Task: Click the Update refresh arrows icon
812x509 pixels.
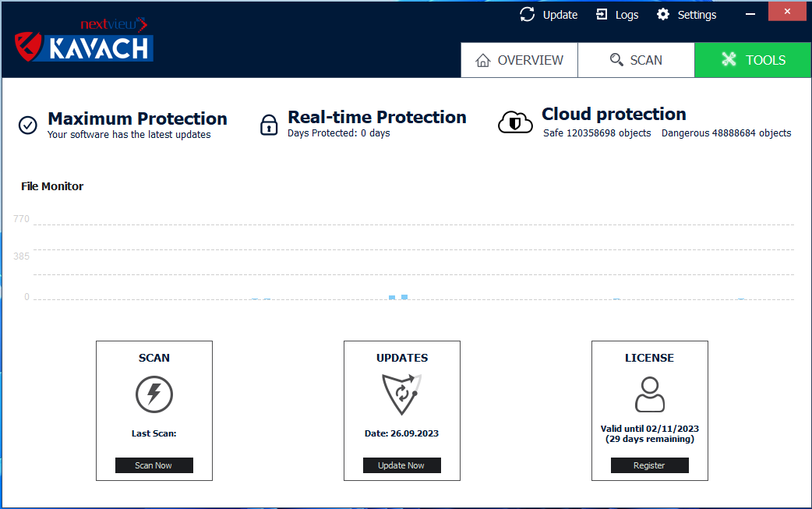Action: pos(528,15)
